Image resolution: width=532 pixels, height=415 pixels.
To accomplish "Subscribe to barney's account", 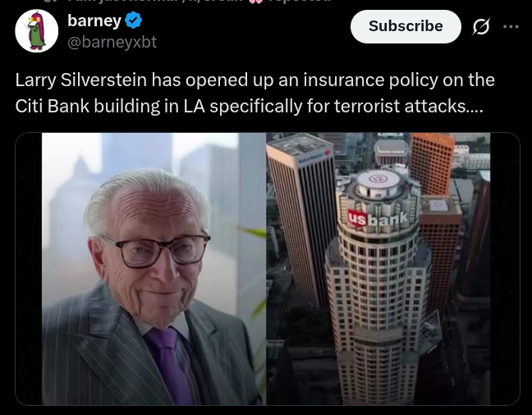I will pos(406,26).
